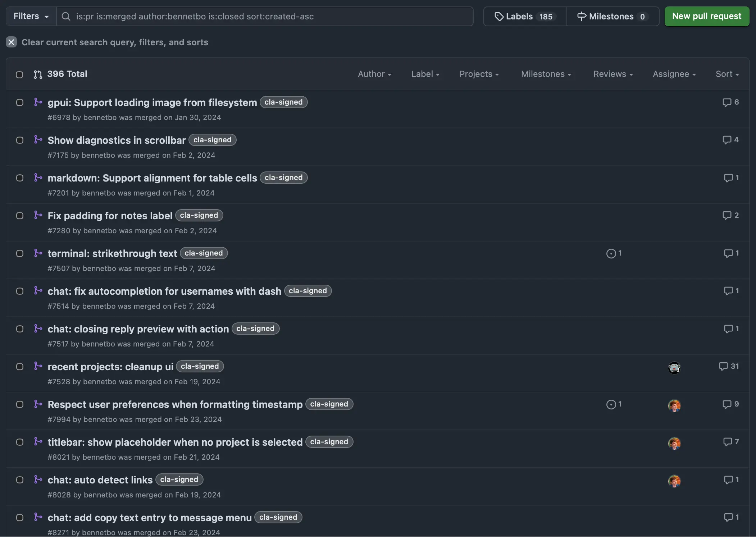The image size is (756, 537).
Task: Select the Fix padding for notes label checkbox
Action: (20, 215)
